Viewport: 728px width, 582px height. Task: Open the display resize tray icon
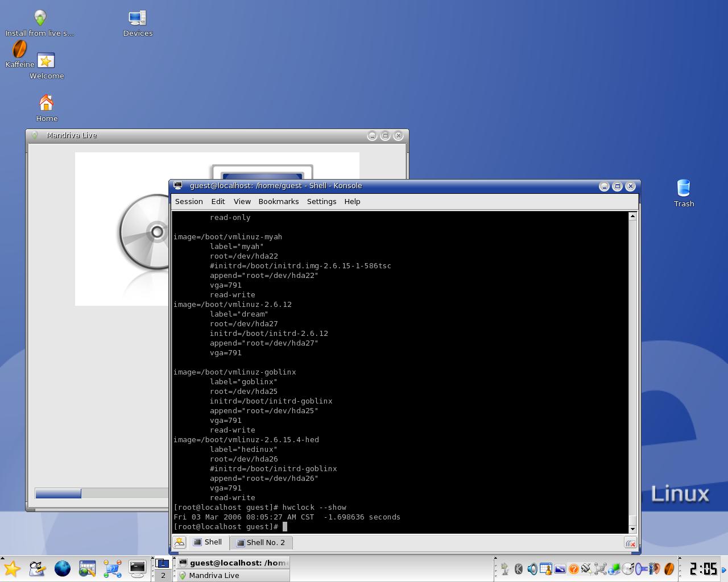tap(560, 569)
